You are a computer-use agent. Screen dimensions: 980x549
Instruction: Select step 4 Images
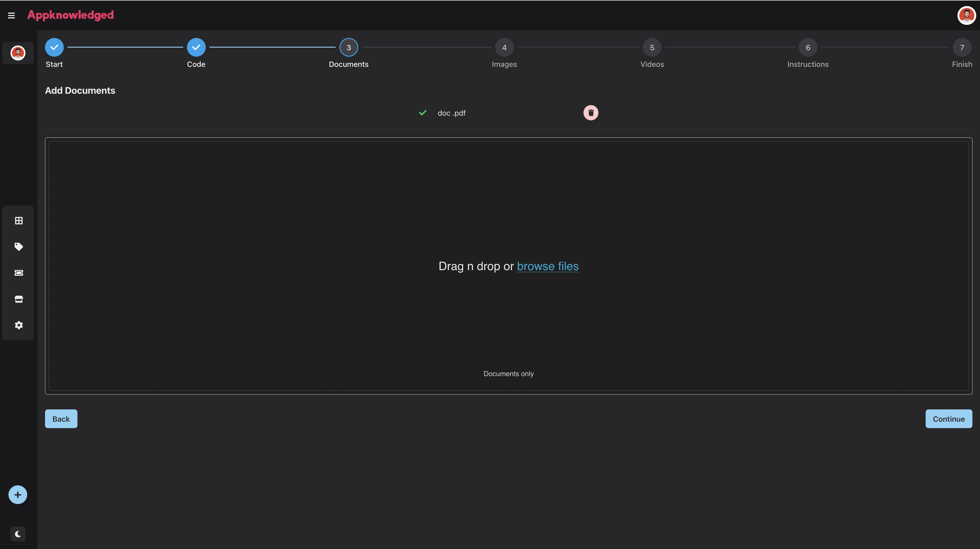(504, 48)
